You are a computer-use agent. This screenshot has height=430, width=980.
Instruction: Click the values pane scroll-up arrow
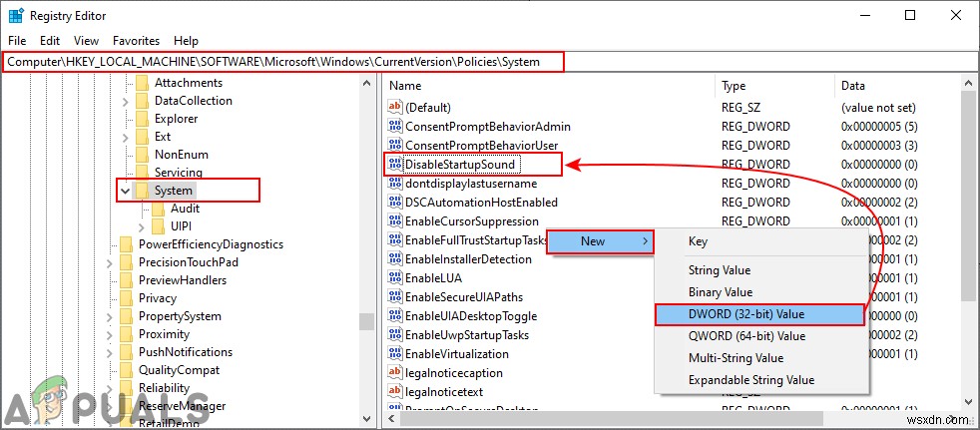tap(967, 84)
